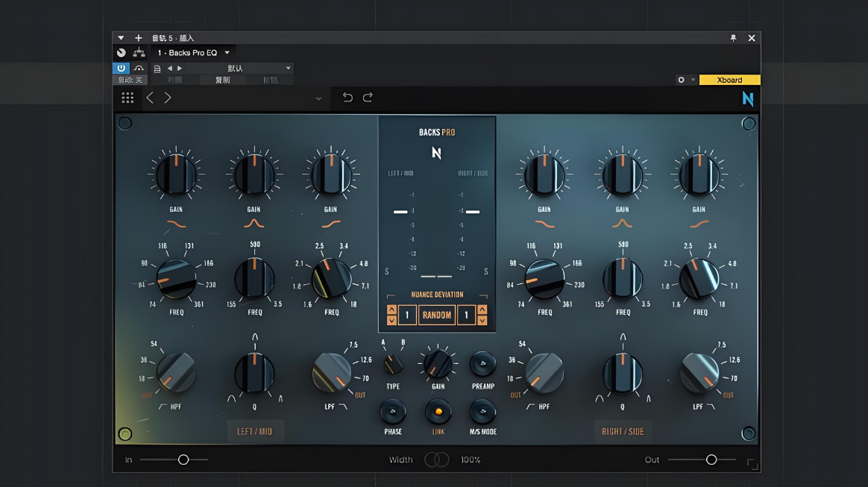Toggle the PREAMP button
Viewport: 868px width, 487px height.
tap(482, 364)
